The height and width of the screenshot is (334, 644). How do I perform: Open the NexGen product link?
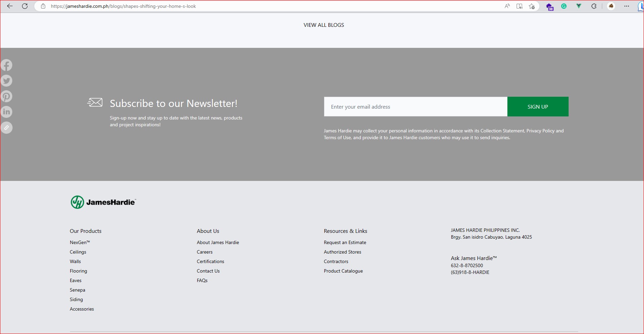[80, 242]
